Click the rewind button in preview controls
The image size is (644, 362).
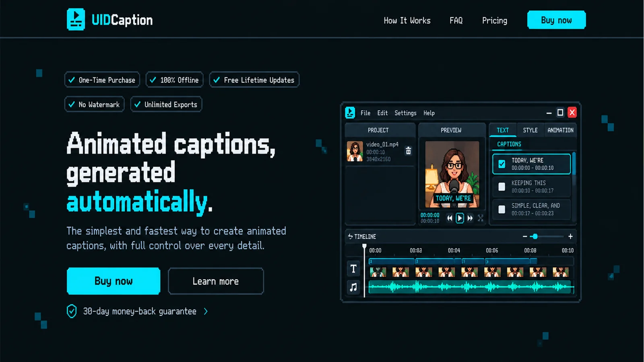[x=450, y=218]
